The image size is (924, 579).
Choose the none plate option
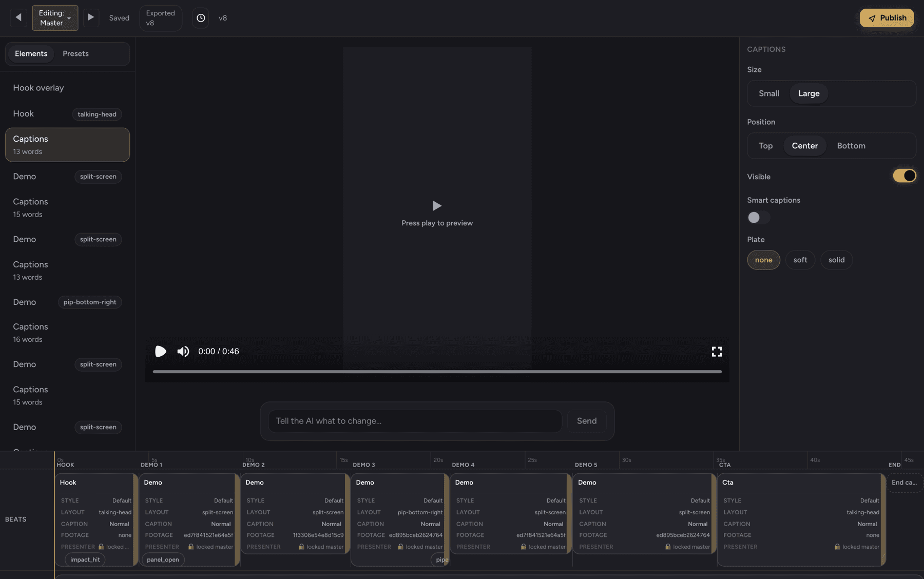(763, 260)
